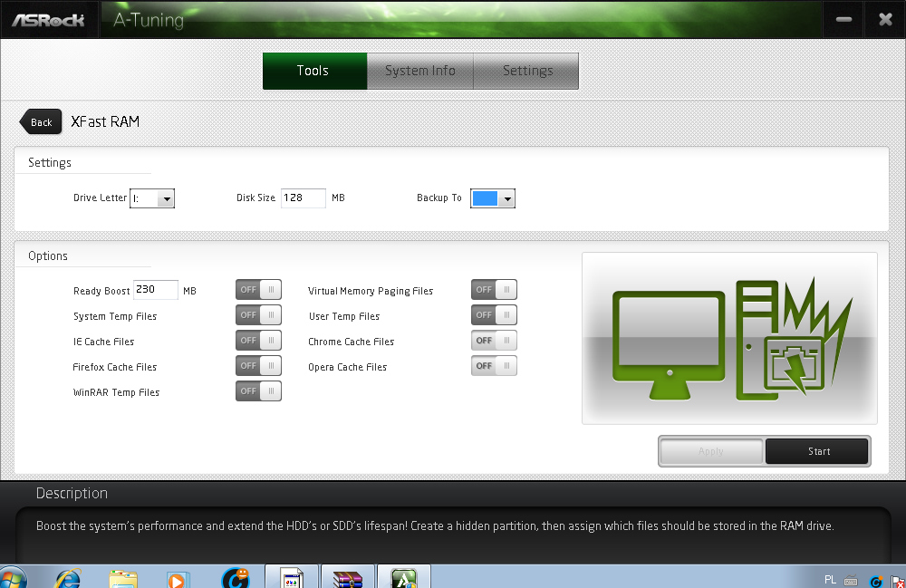This screenshot has height=588, width=906.
Task: Switch to the document window in taskbar
Action: click(x=291, y=577)
